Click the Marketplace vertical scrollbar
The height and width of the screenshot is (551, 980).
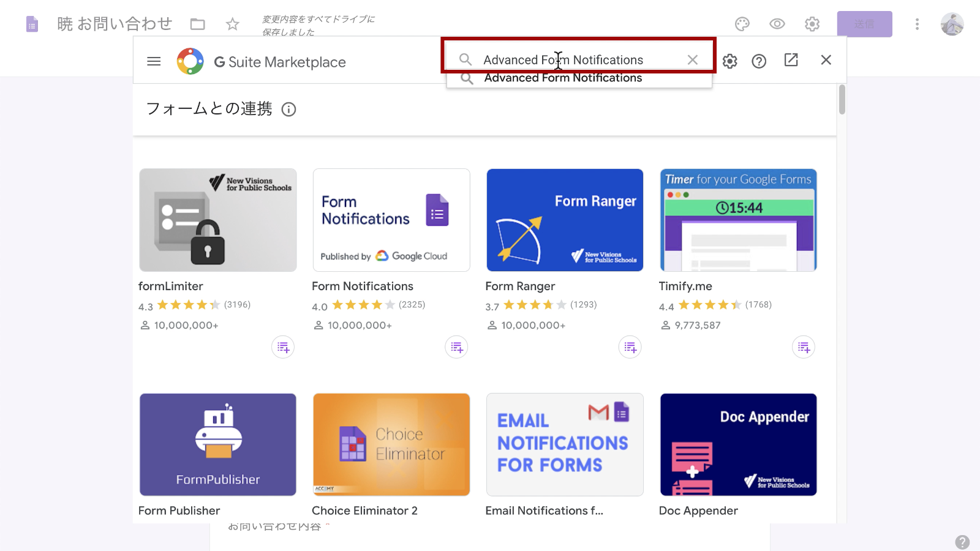pos(842,99)
